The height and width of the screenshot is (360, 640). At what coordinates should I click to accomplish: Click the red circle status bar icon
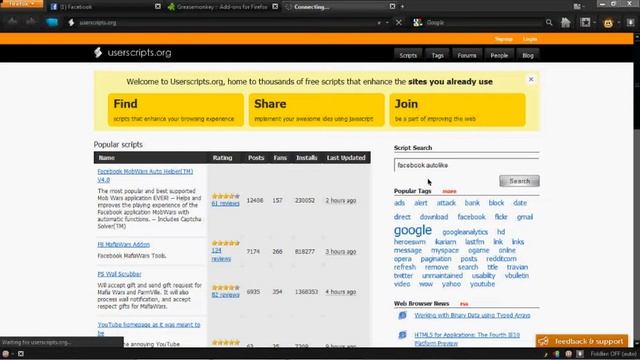click(6, 353)
